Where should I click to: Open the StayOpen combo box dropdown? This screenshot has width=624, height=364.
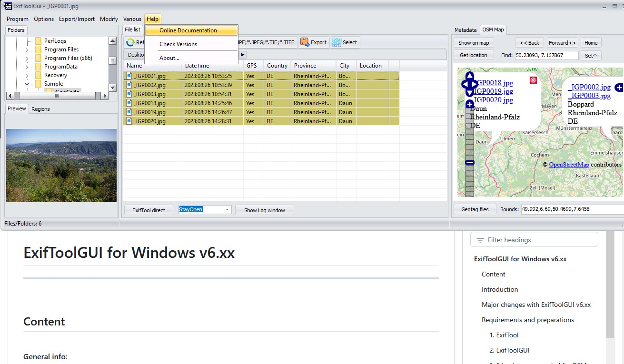coord(227,210)
